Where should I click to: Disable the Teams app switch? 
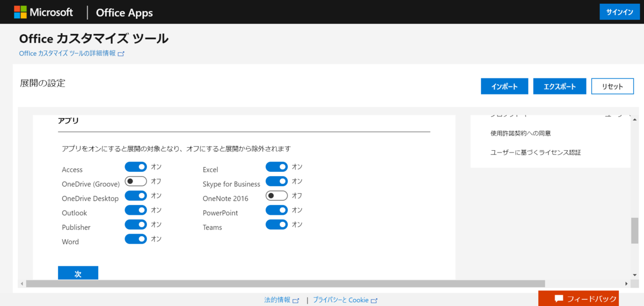tap(276, 224)
